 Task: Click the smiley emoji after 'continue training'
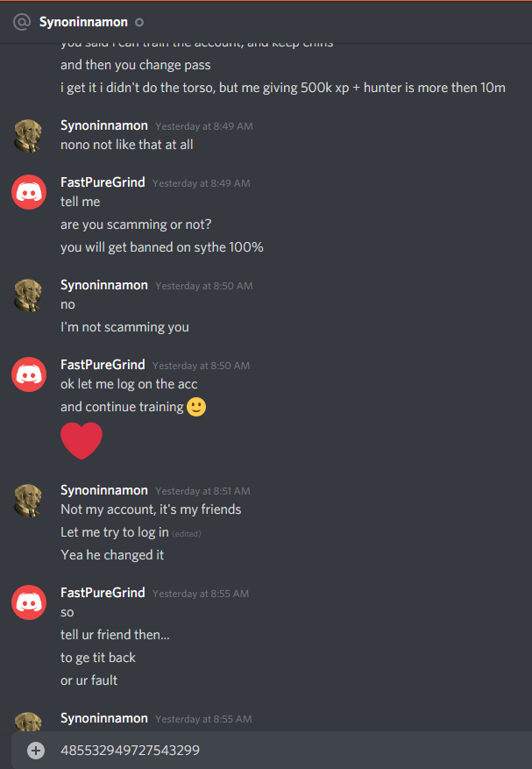click(x=196, y=407)
